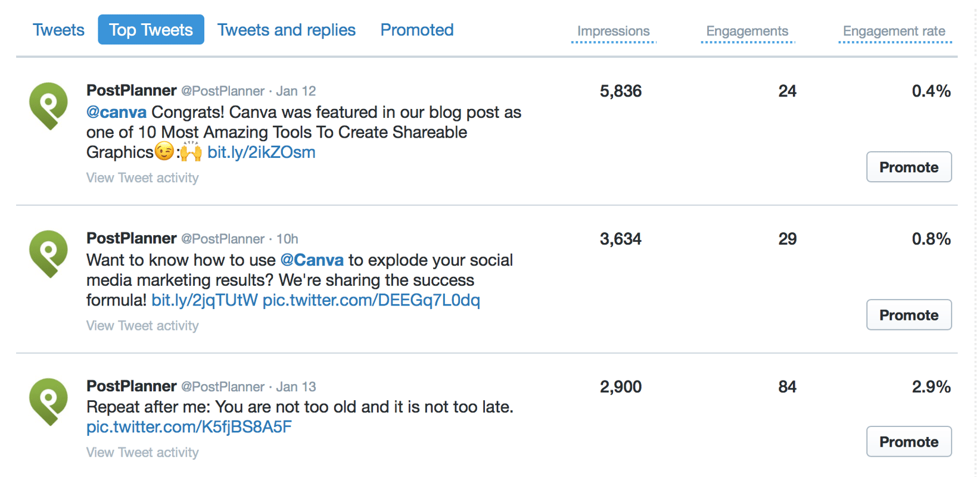The width and height of the screenshot is (980, 477).
Task: Click the PostPlanner avatar on the 10h tweet
Action: click(48, 254)
